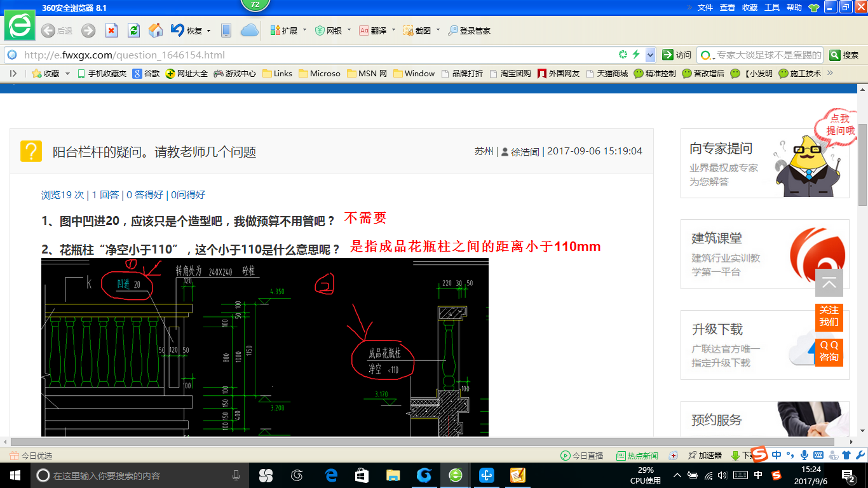This screenshot has height=488, width=868.
Task: Open the 工具 menu
Action: pyautogui.click(x=772, y=8)
